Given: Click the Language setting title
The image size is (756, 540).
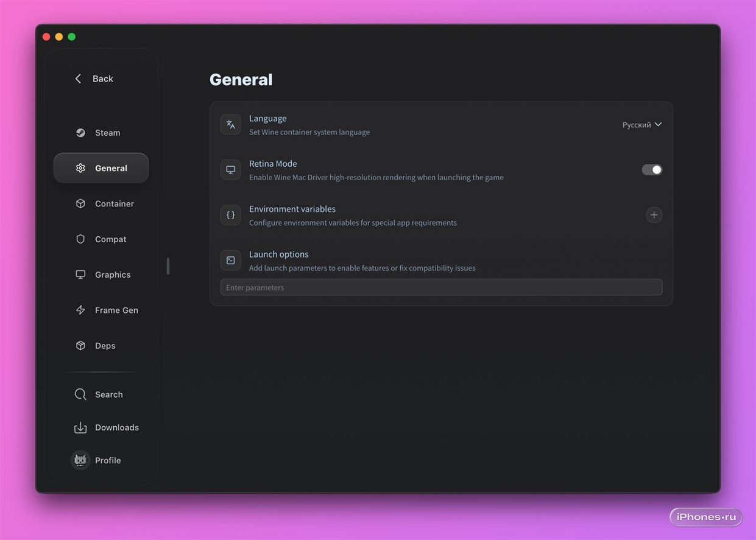Looking at the screenshot, I should tap(267, 118).
